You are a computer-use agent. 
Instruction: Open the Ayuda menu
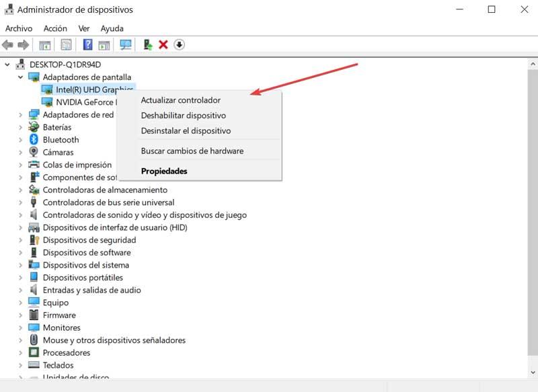point(112,29)
